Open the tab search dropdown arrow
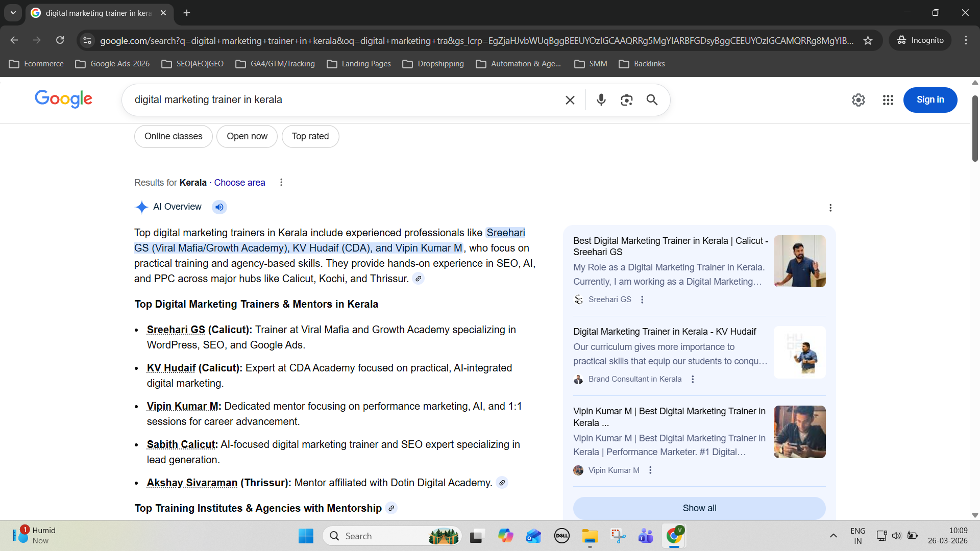The image size is (980, 551). 13,13
